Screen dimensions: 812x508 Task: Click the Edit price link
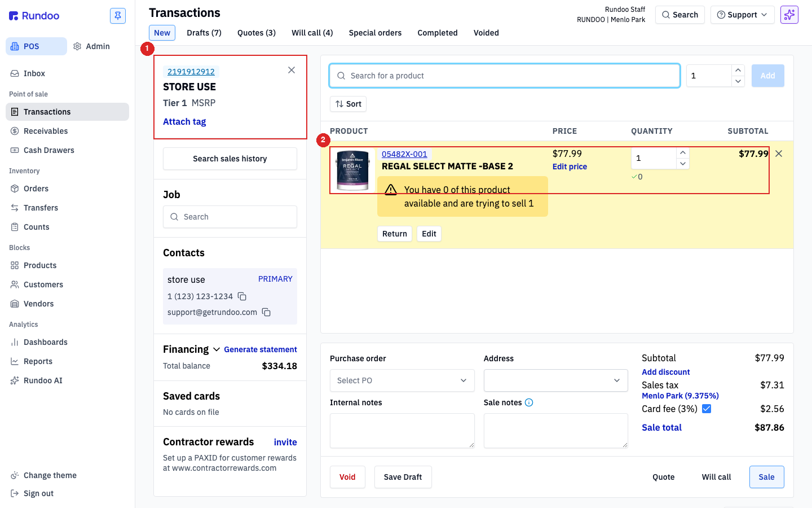(x=570, y=167)
